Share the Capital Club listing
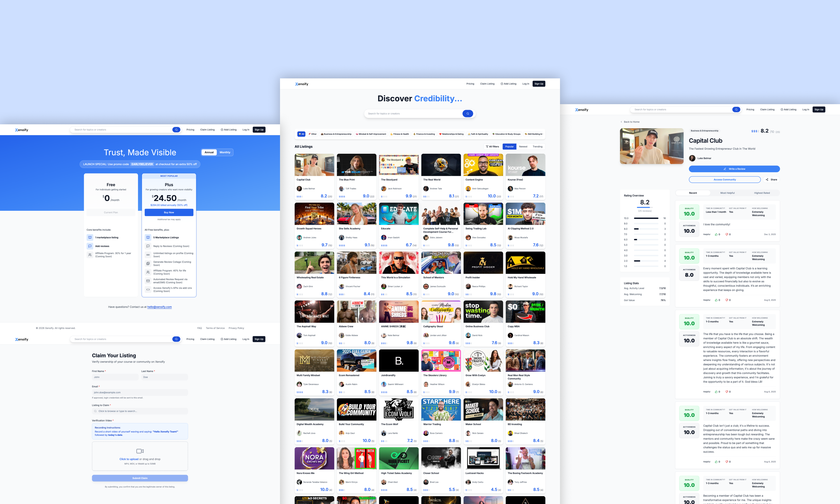Image resolution: width=840 pixels, height=504 pixels. click(771, 180)
